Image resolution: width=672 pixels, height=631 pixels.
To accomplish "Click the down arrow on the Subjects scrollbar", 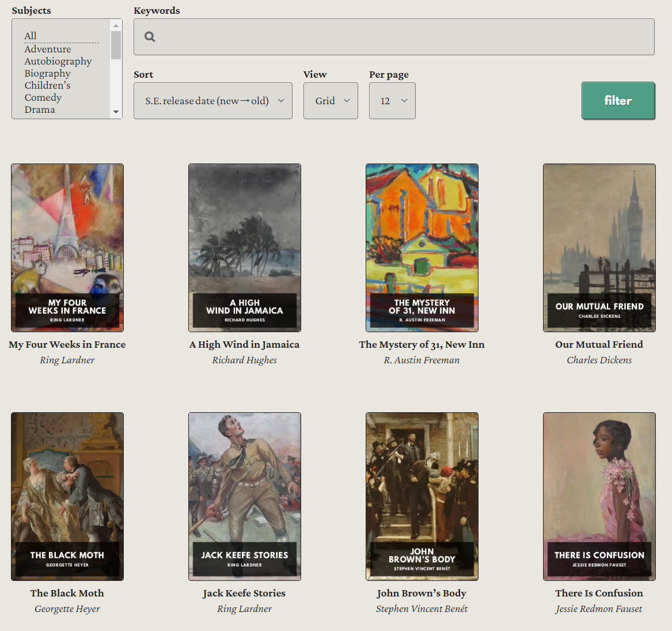I will tap(116, 112).
